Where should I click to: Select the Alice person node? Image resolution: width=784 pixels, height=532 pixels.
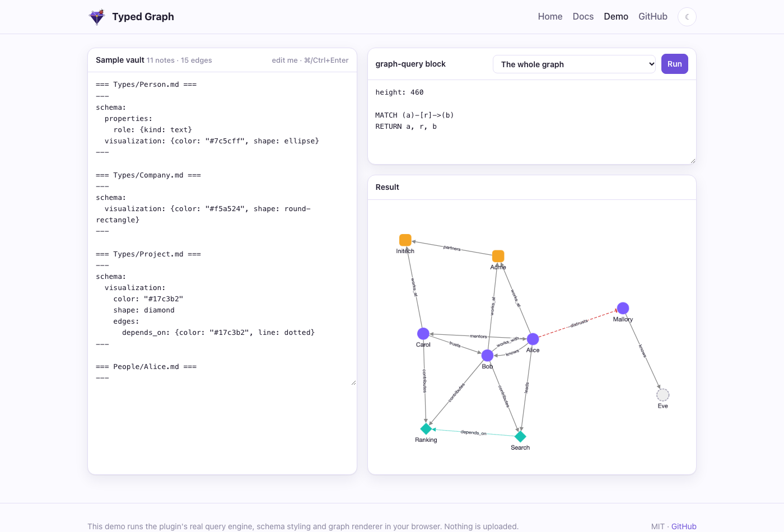tap(533, 339)
